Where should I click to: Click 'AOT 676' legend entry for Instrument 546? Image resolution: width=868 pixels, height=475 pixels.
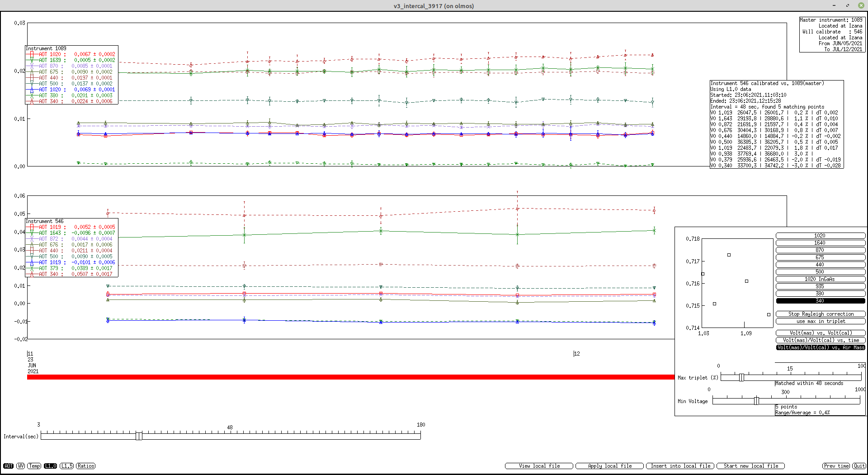coord(71,245)
